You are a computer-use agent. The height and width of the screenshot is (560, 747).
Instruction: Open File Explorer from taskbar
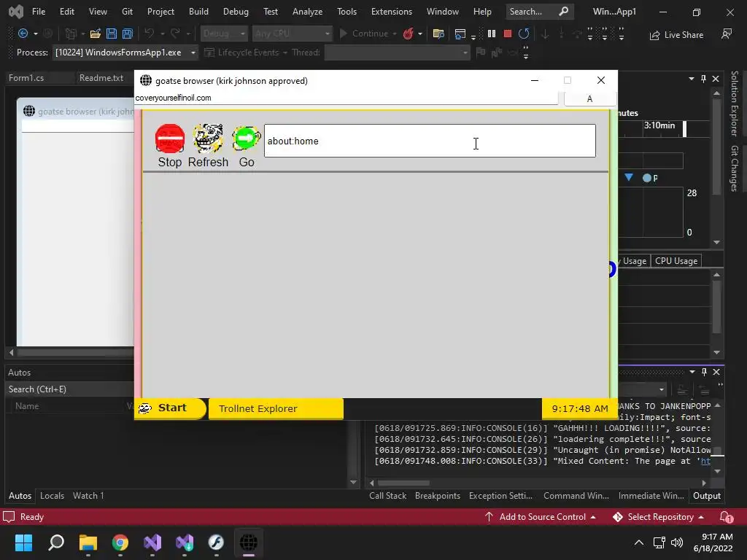(88, 542)
